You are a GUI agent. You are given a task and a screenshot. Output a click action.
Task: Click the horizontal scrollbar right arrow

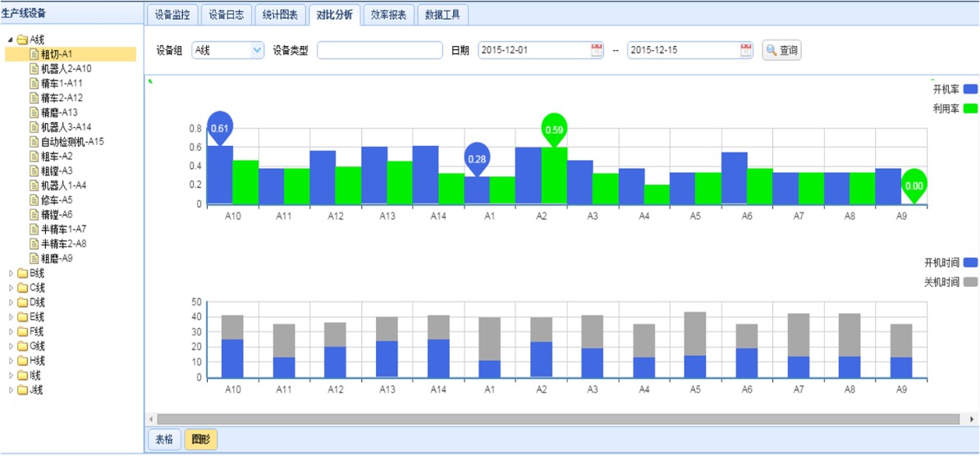pos(971,418)
